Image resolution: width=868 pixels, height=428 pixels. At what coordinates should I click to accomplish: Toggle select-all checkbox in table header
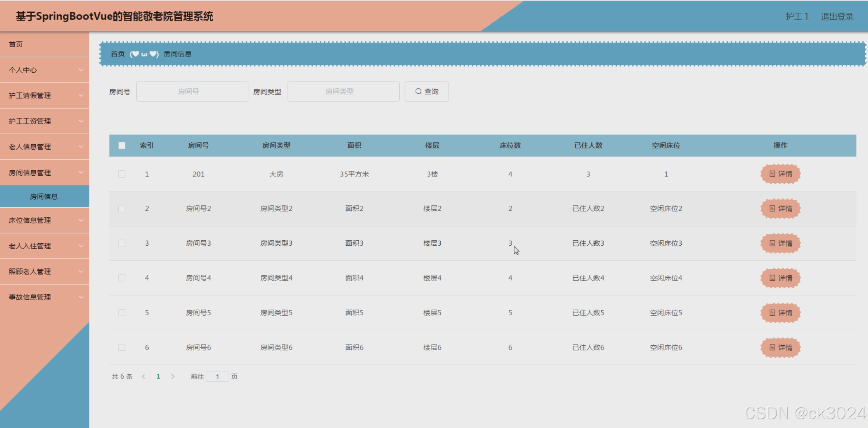tap(122, 145)
